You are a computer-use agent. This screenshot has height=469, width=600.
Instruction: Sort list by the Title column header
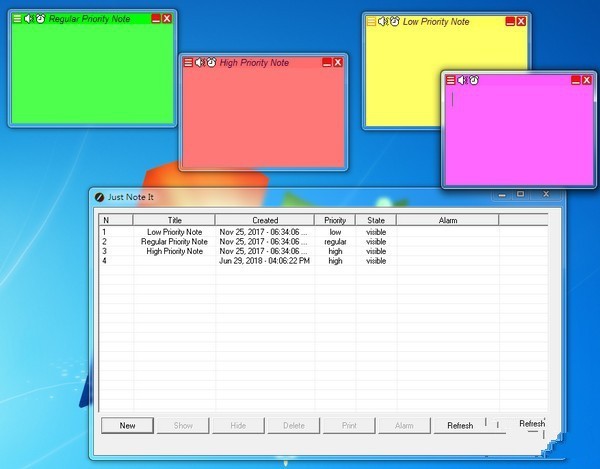tap(174, 220)
